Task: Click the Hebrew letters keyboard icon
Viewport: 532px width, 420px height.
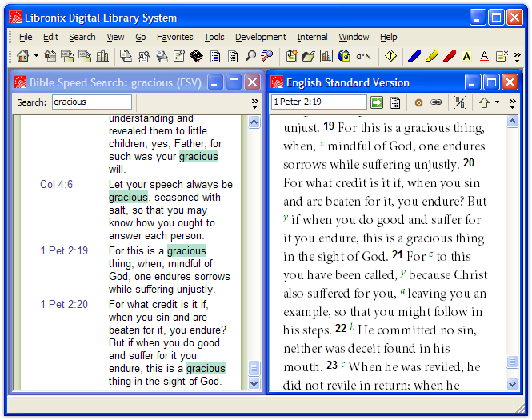Action: pyautogui.click(x=363, y=56)
